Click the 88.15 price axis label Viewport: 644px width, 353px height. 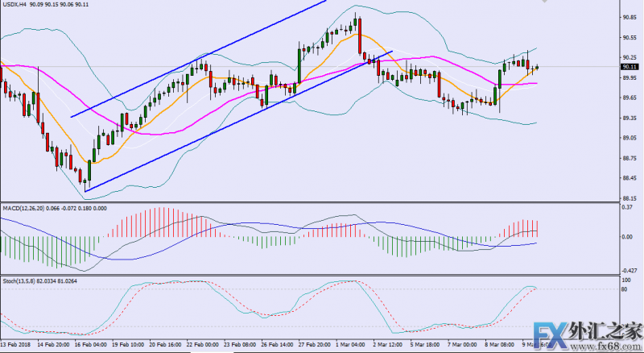630,199
